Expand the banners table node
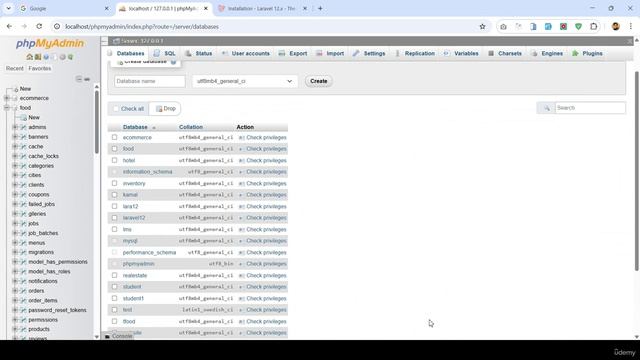The width and height of the screenshot is (640, 360). click(x=15, y=137)
